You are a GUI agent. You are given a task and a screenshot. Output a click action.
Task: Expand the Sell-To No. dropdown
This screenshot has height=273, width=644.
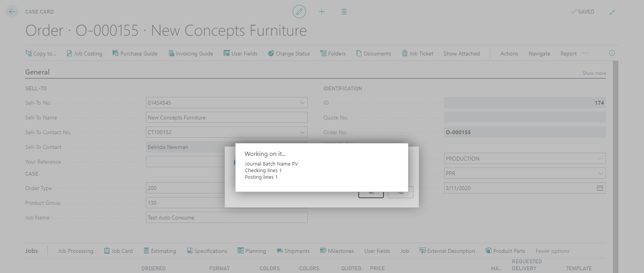pos(302,103)
